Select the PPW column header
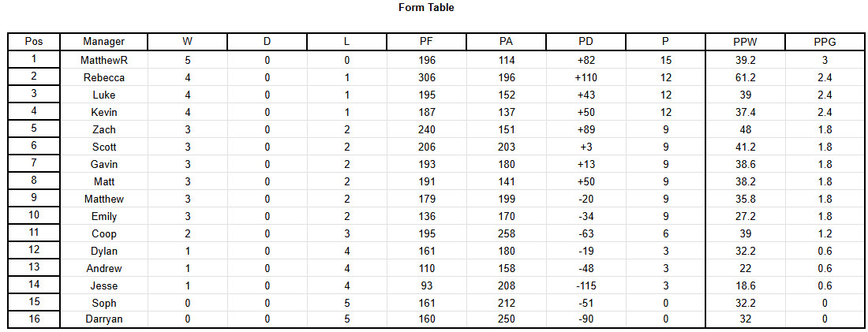 (x=745, y=42)
